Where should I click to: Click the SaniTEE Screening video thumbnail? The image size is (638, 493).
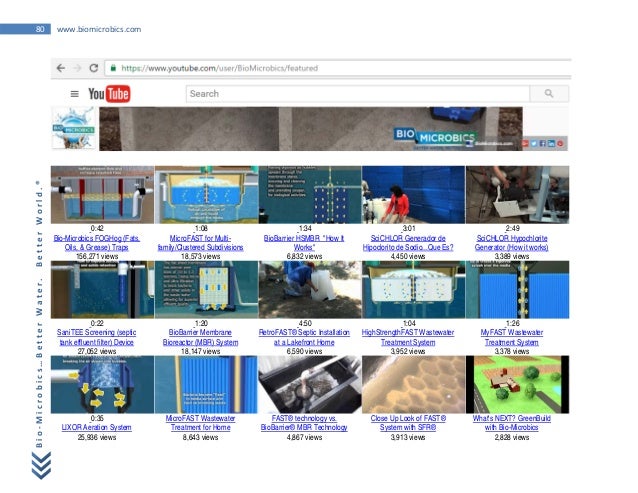click(103, 290)
